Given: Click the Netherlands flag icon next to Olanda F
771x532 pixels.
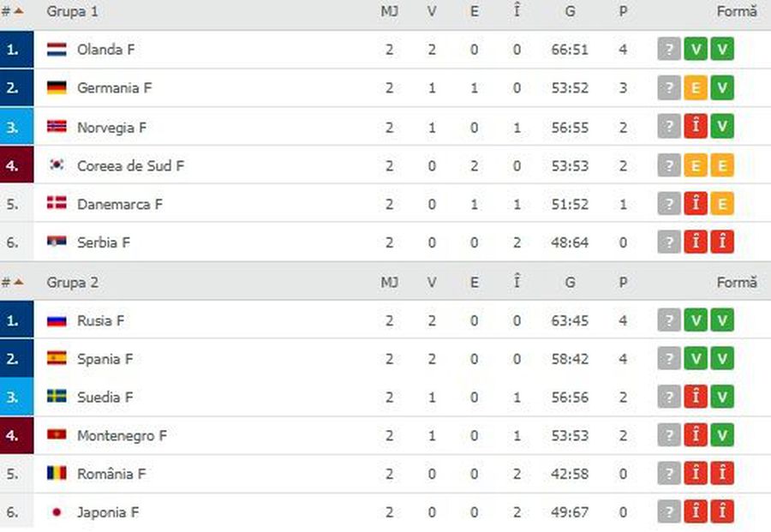Looking at the screenshot, I should coord(57,49).
